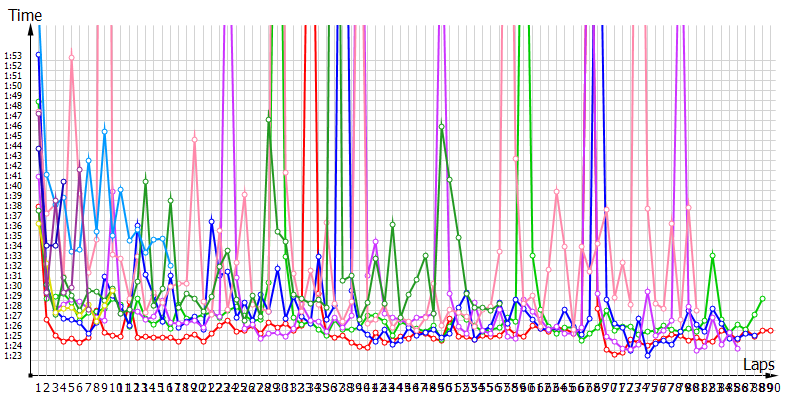The width and height of the screenshot is (800, 400).
Task: Click the Time axis title
Action: [25, 15]
